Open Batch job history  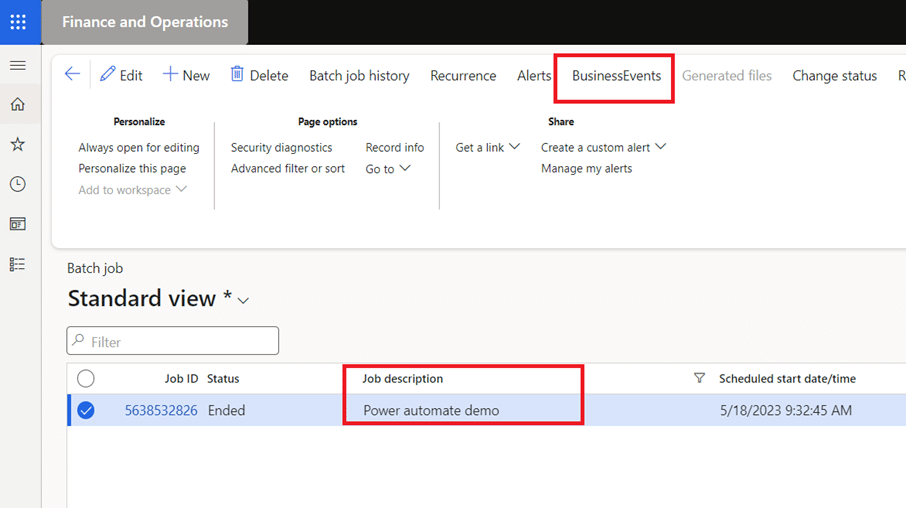pyautogui.click(x=359, y=76)
